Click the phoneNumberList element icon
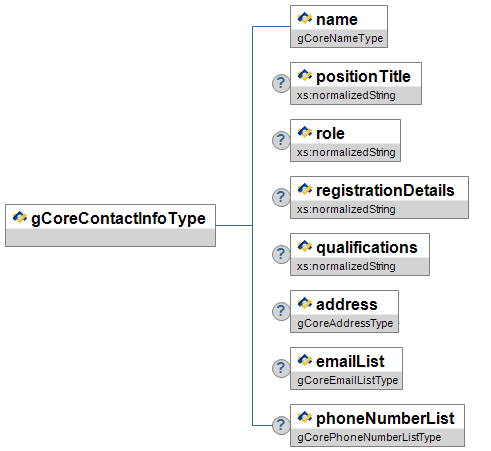The height and width of the screenshot is (451, 491). coord(305,417)
